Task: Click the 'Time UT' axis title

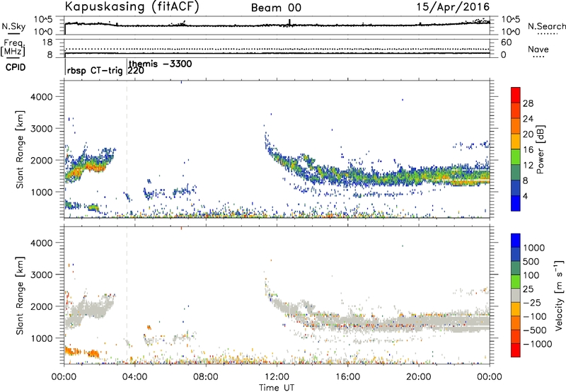Action: coord(277,388)
